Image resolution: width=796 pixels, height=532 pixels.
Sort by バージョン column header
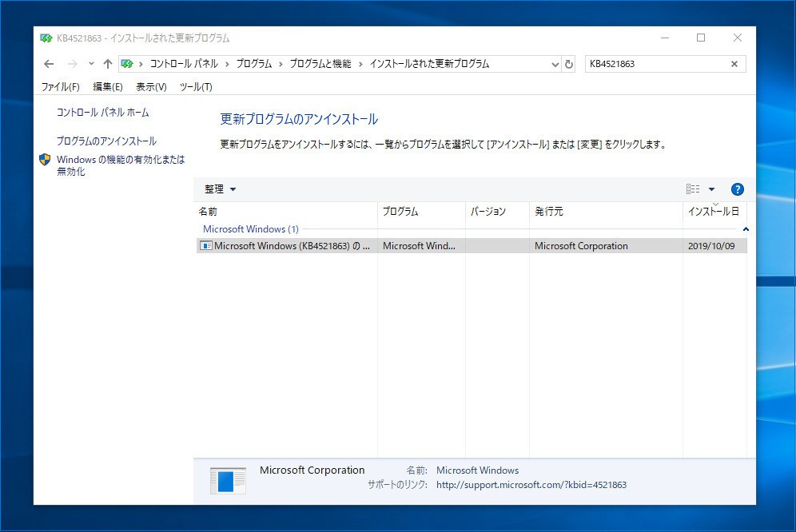click(x=497, y=211)
